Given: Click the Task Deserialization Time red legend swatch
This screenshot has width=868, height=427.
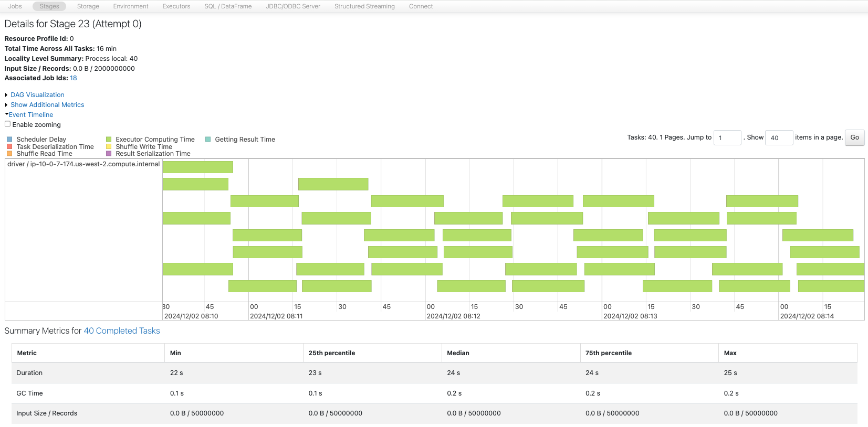Looking at the screenshot, I should pos(9,147).
